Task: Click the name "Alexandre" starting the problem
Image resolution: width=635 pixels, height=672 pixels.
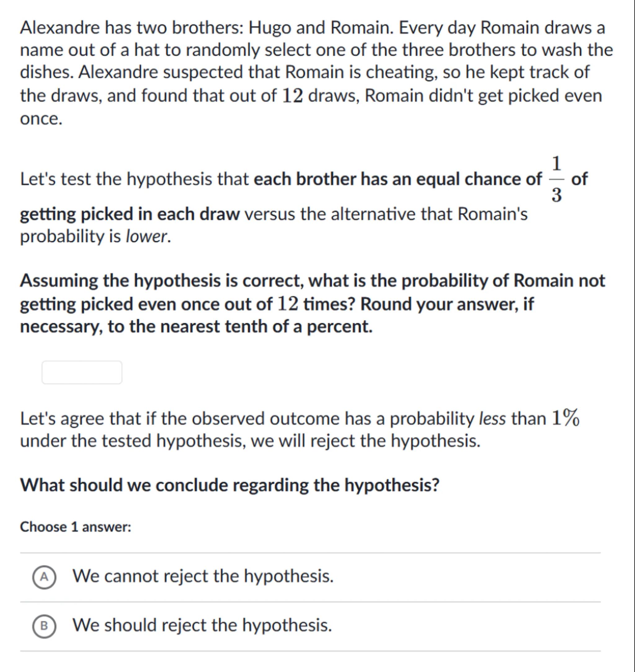Action: point(60,27)
